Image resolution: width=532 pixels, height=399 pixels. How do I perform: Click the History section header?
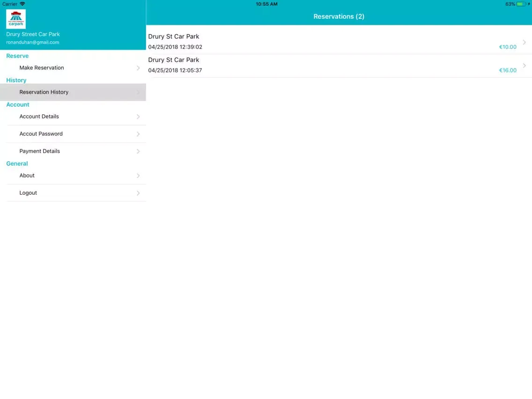(x=16, y=80)
